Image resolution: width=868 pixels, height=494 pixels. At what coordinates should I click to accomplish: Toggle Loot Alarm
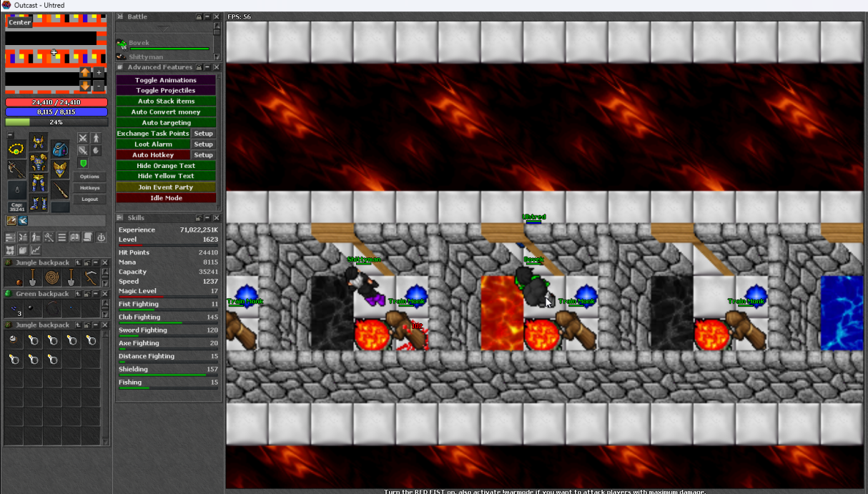point(153,144)
